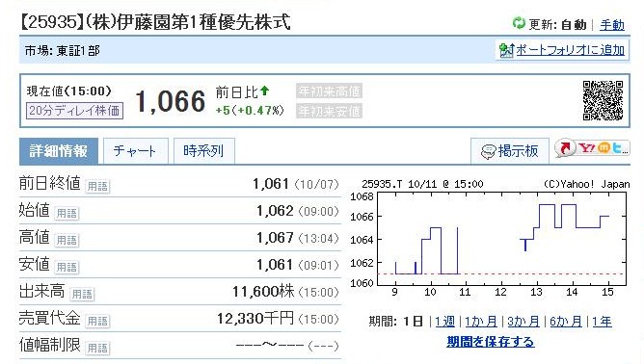Open the 詳細情報 tab
Viewport: 644px width, 364px height.
pos(58,151)
